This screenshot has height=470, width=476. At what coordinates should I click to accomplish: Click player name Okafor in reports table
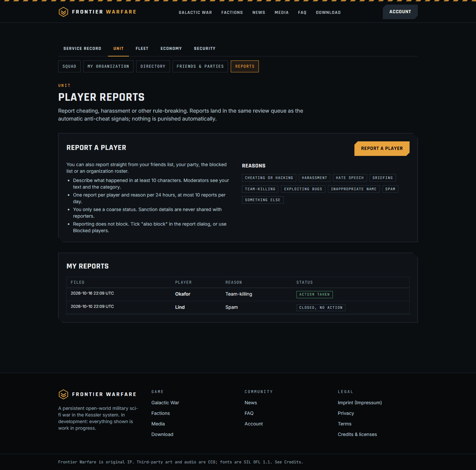(183, 294)
